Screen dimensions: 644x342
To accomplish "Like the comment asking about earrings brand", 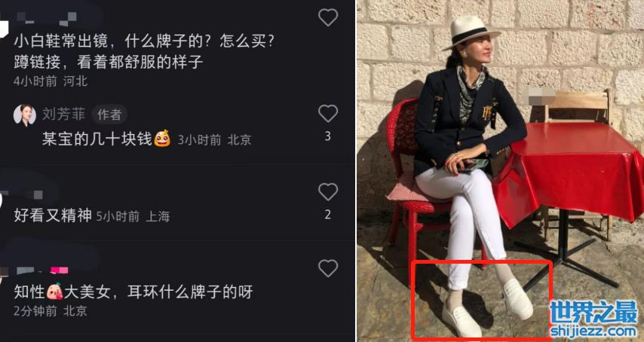I will click(x=328, y=269).
